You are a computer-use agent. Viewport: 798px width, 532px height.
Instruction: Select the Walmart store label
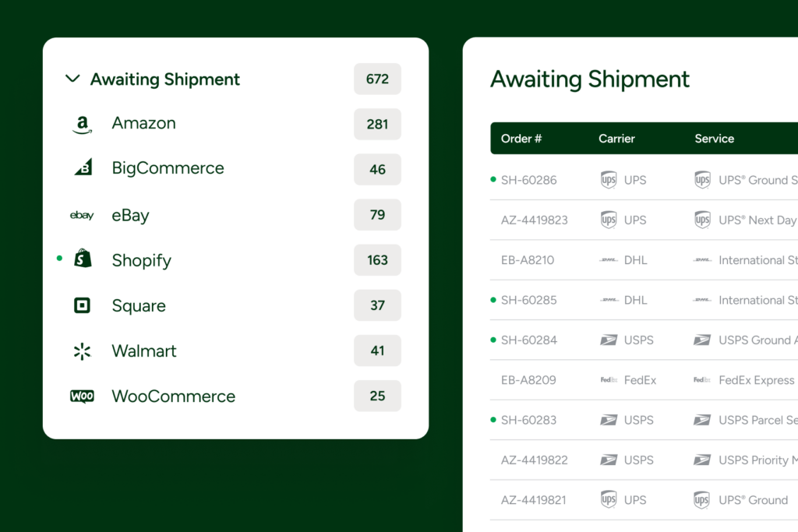144,351
